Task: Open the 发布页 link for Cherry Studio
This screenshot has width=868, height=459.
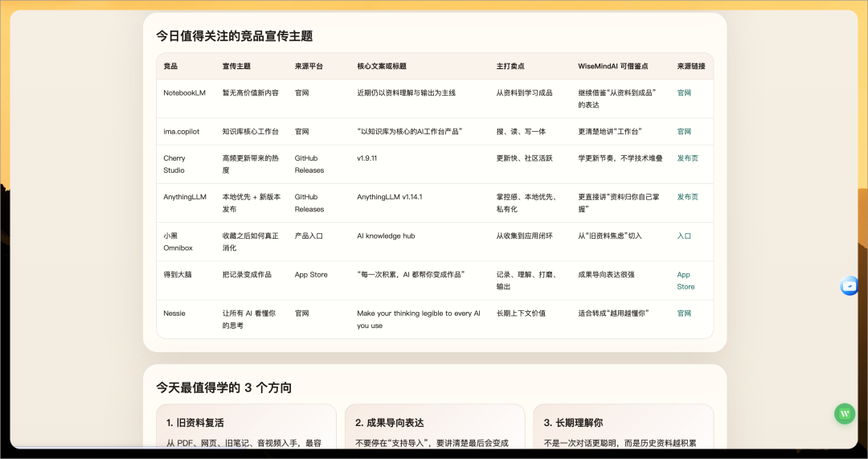Action: (x=687, y=158)
